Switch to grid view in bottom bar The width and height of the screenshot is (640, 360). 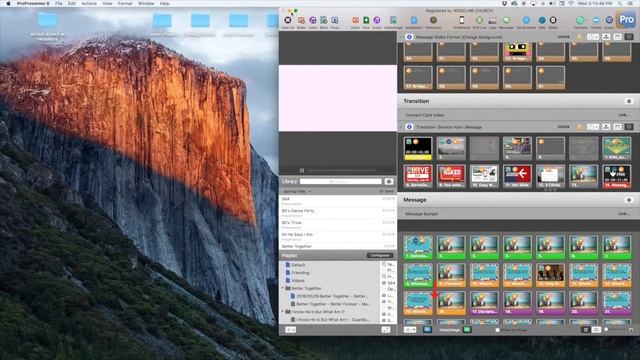(x=586, y=330)
